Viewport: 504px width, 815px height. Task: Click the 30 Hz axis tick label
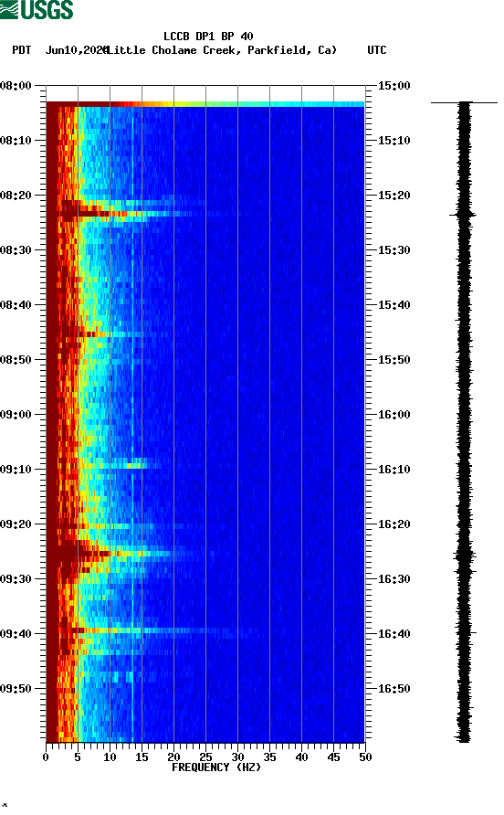[237, 757]
